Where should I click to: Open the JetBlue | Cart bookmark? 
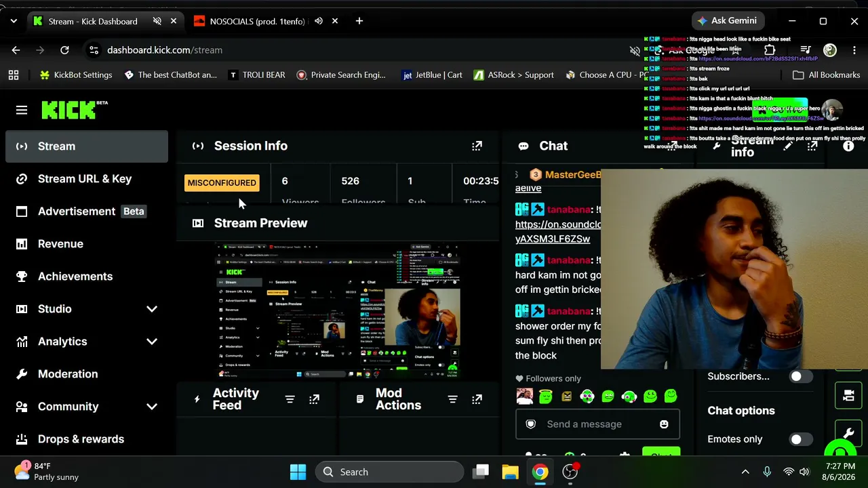(432, 75)
